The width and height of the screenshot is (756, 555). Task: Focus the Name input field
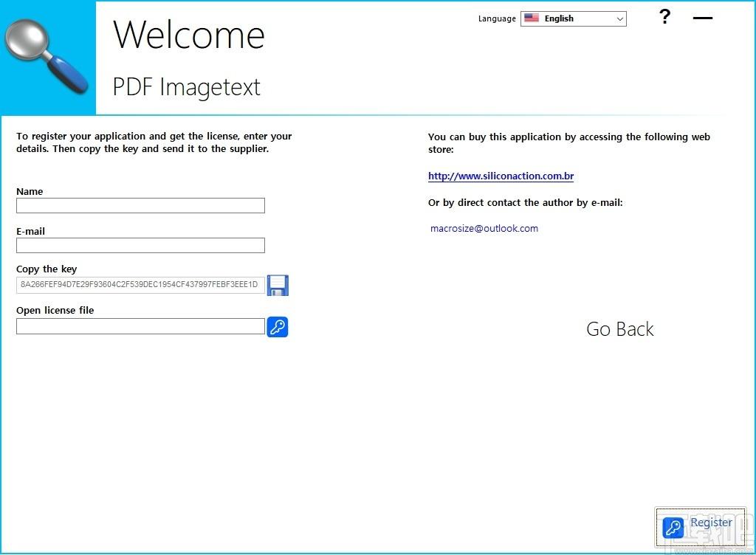(140, 206)
